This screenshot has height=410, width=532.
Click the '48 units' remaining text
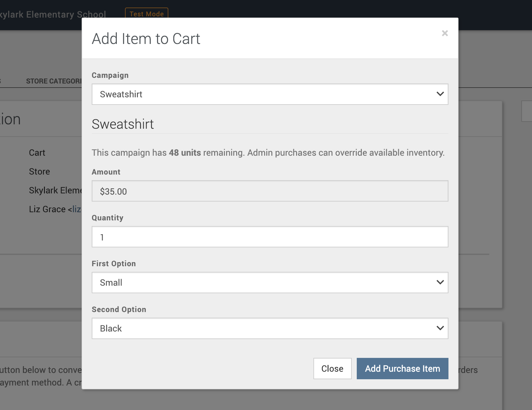tap(185, 153)
